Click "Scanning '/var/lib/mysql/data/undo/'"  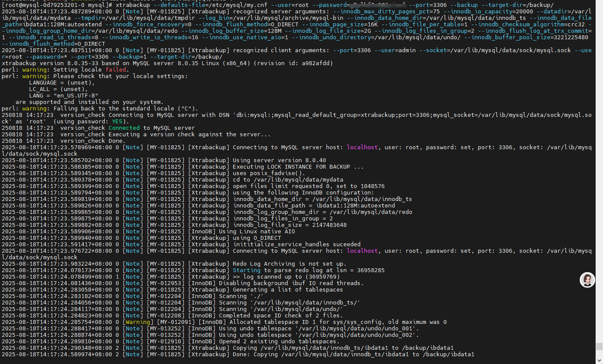(x=281, y=309)
